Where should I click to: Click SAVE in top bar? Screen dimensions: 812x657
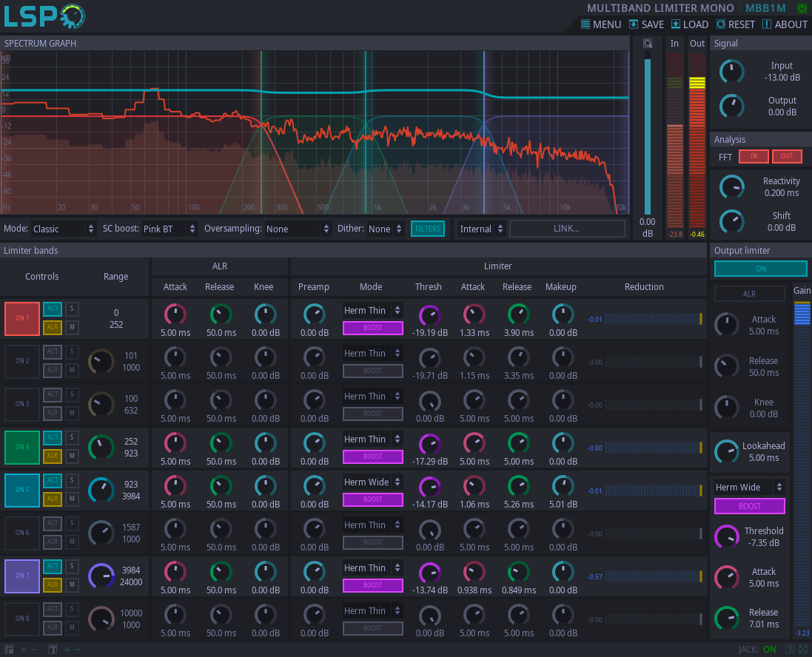point(646,24)
